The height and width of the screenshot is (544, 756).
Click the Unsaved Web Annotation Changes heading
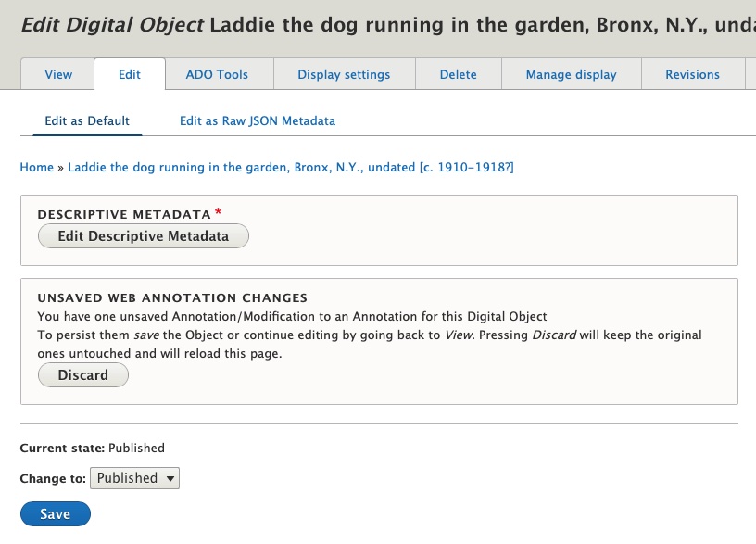click(172, 298)
